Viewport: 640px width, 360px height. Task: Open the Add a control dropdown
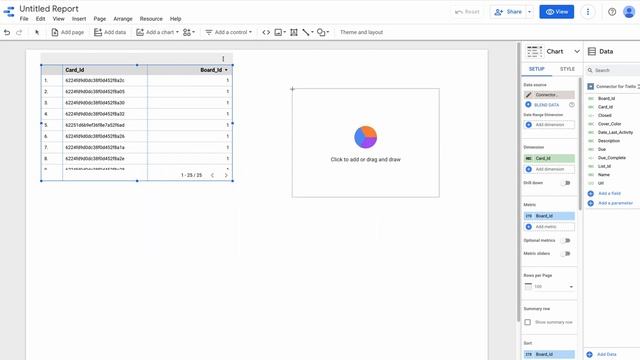pos(228,32)
